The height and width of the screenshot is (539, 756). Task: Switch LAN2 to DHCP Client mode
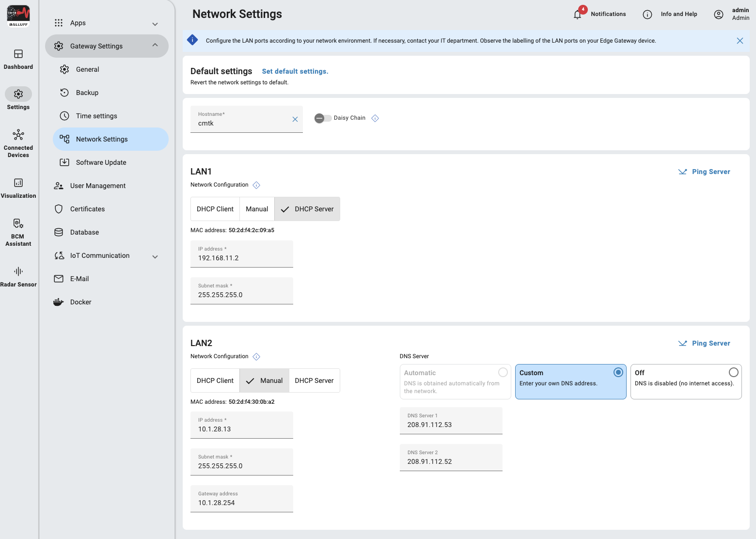coord(215,380)
